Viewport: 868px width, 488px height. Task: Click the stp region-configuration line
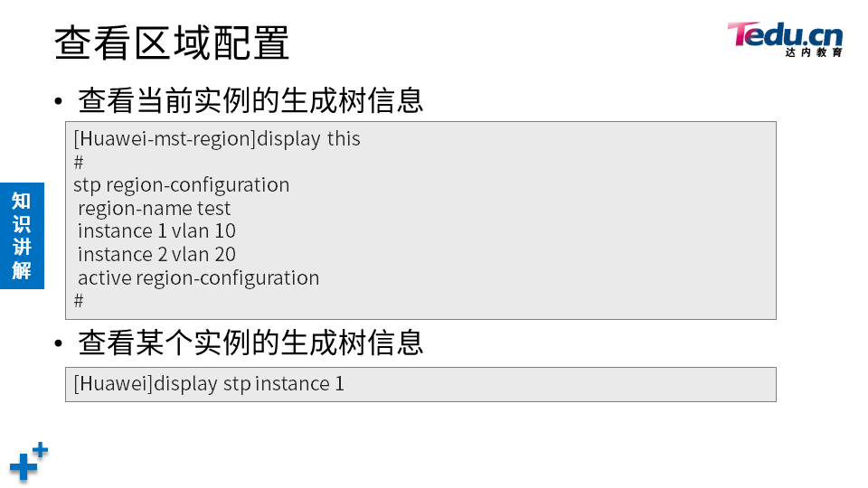[182, 184]
